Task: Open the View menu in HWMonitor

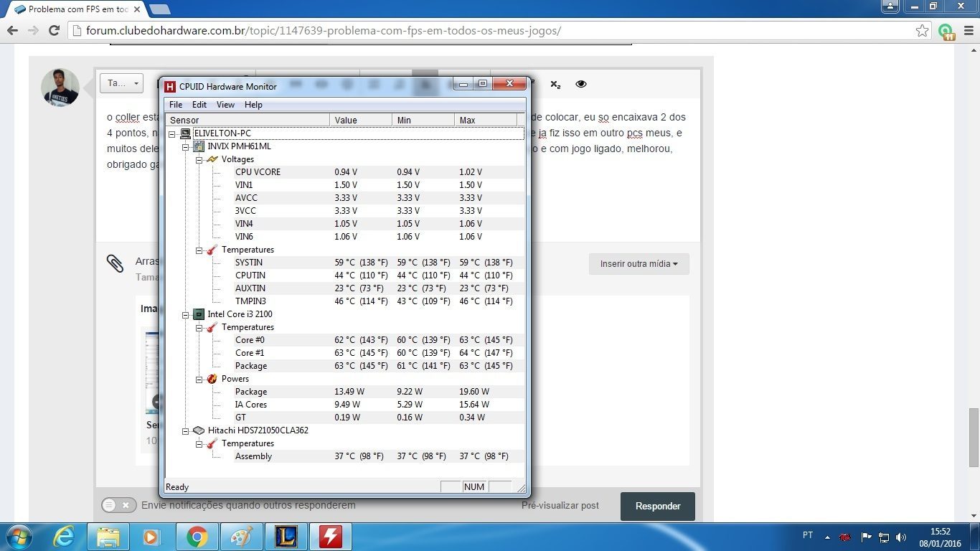Action: 225,105
